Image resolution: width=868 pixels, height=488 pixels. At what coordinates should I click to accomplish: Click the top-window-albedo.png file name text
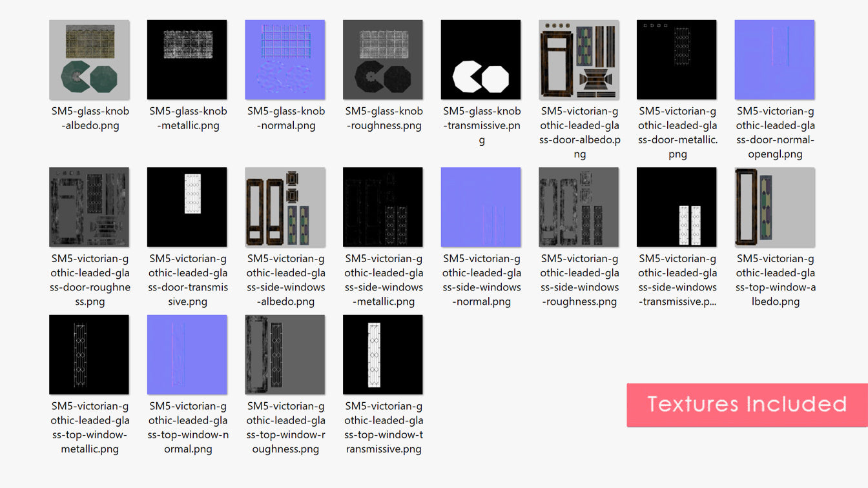[776, 280]
